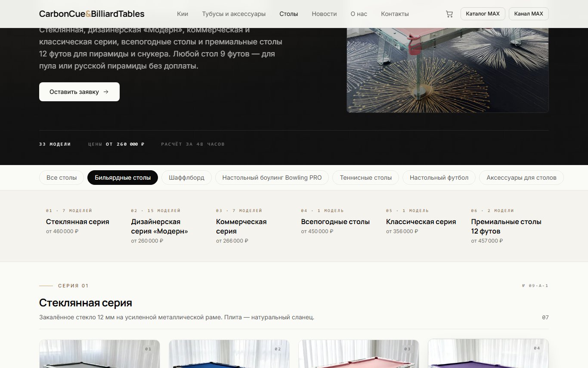Click the Оставить заявку button
The height and width of the screenshot is (368, 588).
[x=79, y=92]
